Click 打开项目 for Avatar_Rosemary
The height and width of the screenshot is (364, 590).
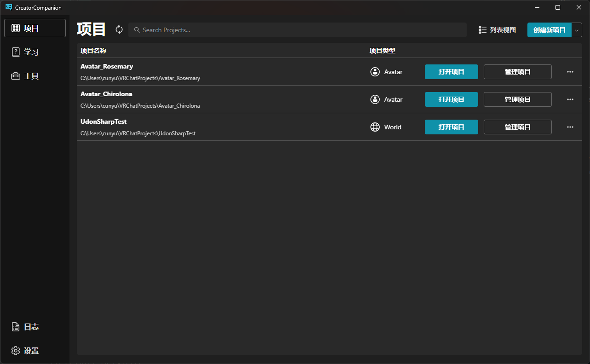tap(451, 72)
